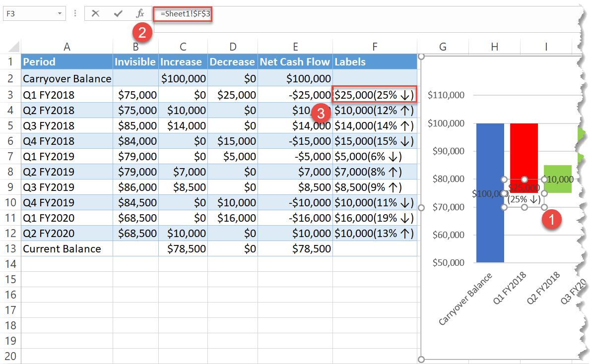Click the formula bar text =Sheet1!$F$3
This screenshot has width=590, height=364.
(185, 14)
